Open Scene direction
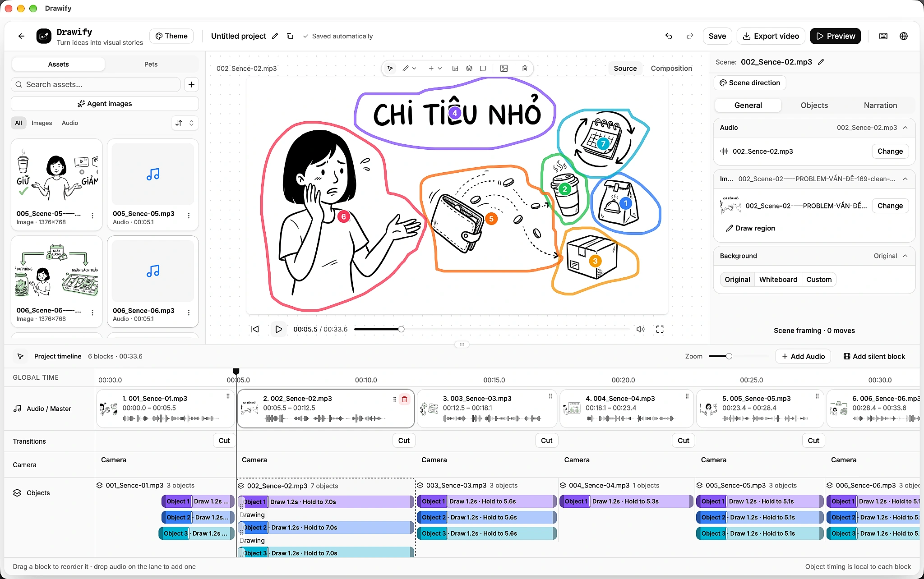Viewport: 924px width, 579px height. tap(750, 83)
